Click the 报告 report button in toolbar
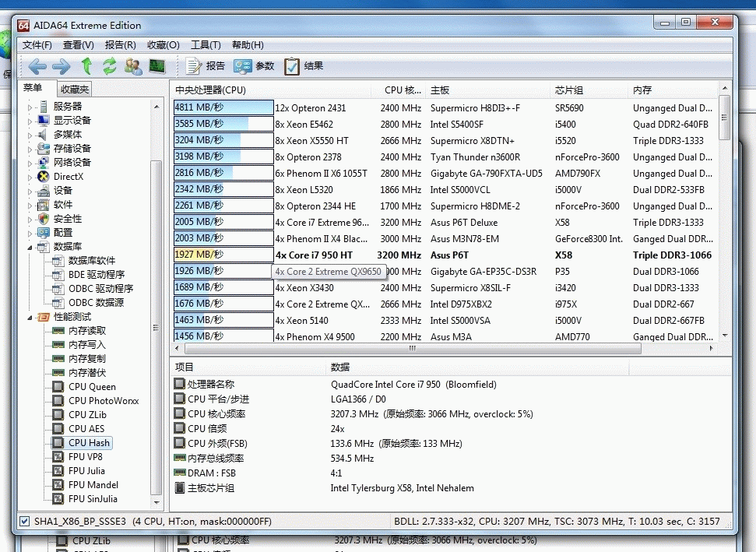756x552 pixels. pyautogui.click(x=206, y=67)
